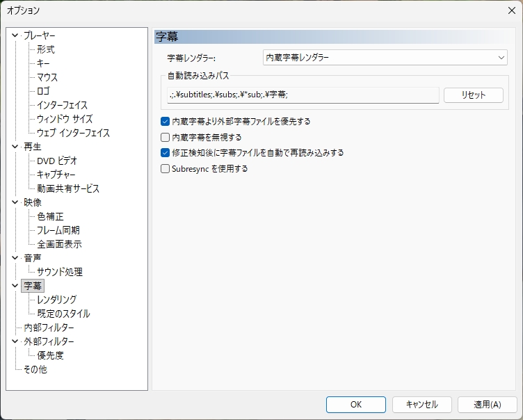Screen dimensions: 523x420
Task: Open the レンダリング settings page
Action: (x=56, y=300)
